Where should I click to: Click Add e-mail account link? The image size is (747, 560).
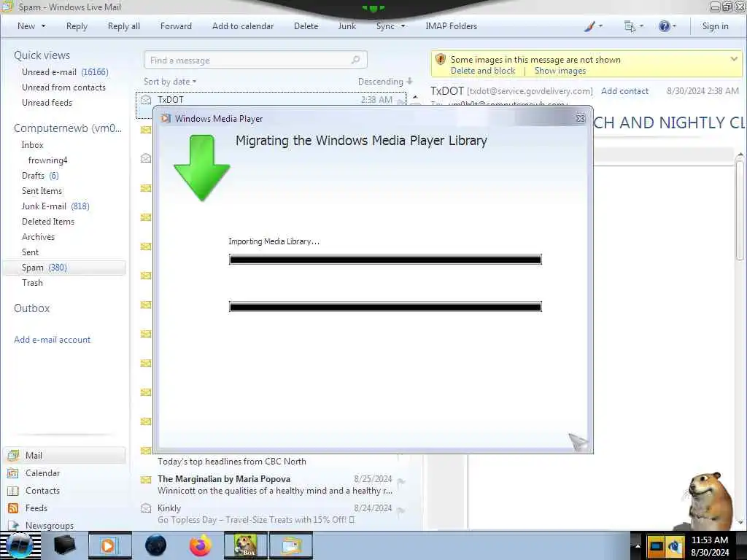[52, 340]
